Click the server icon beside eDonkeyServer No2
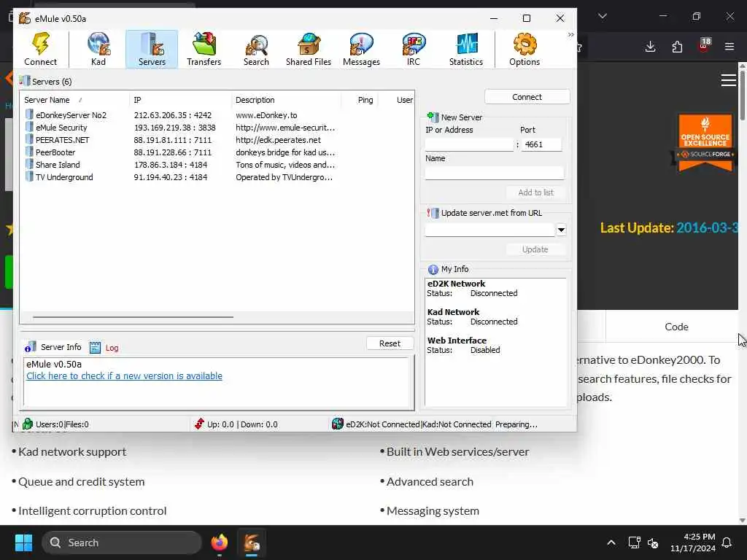 pyautogui.click(x=29, y=114)
